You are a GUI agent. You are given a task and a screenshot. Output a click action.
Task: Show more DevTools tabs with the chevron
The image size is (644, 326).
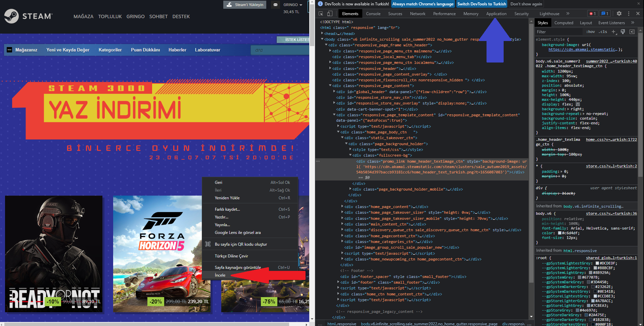point(568,13)
